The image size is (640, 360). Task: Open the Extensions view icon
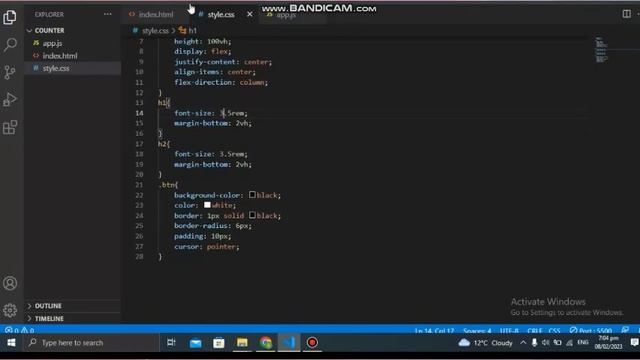pos(10,127)
